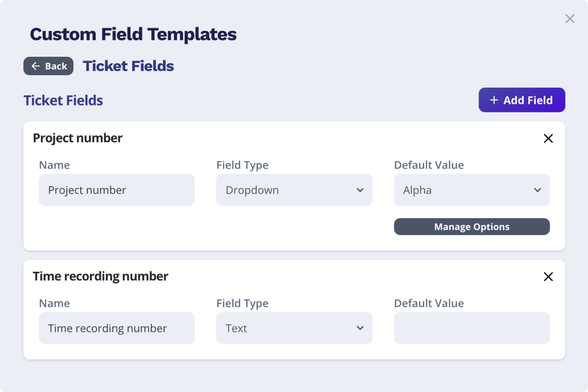Click the Time recording number card title
Image resolution: width=588 pixels, height=392 pixels.
[x=101, y=276]
